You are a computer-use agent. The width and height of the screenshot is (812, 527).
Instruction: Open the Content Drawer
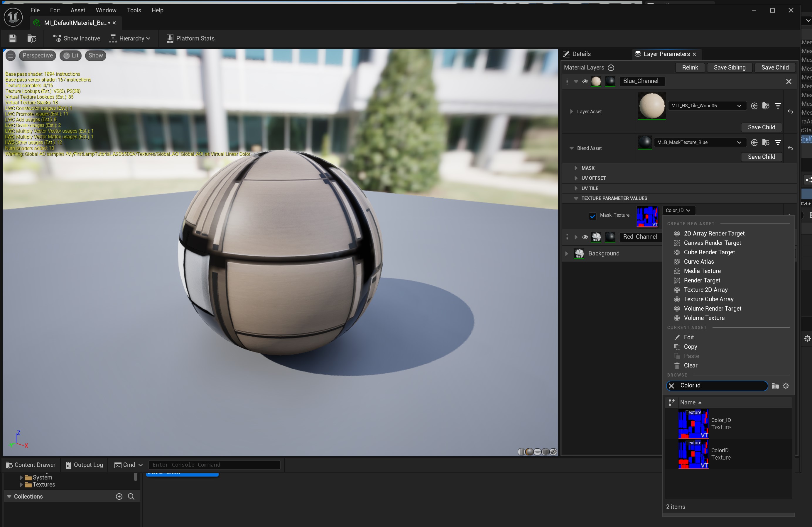pos(31,465)
